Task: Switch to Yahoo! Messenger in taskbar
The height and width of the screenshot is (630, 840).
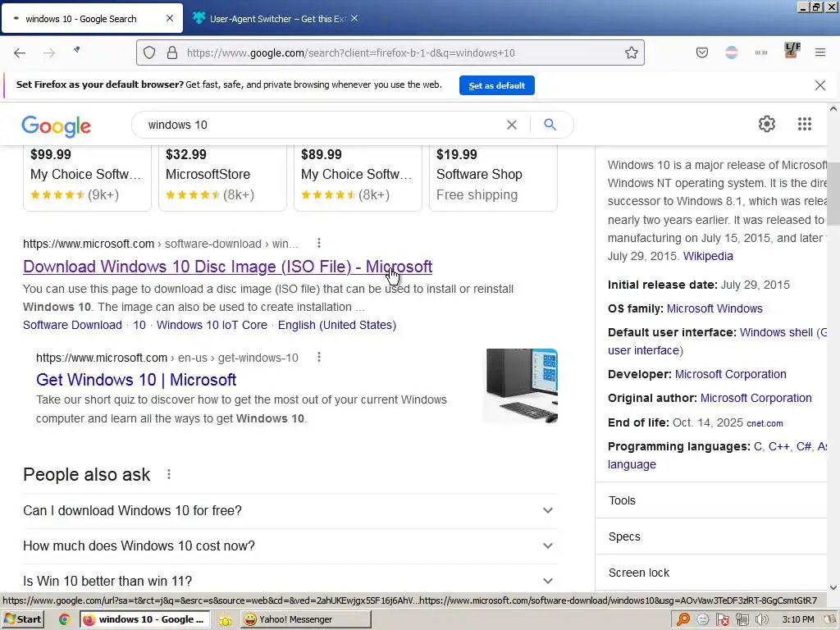Action: coord(305,619)
